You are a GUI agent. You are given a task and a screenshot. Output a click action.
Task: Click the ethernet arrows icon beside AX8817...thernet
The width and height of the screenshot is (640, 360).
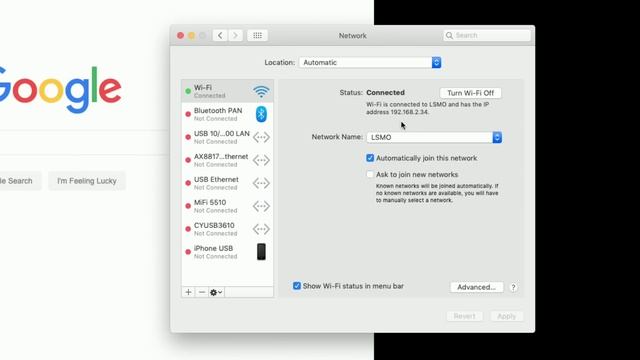(261, 160)
